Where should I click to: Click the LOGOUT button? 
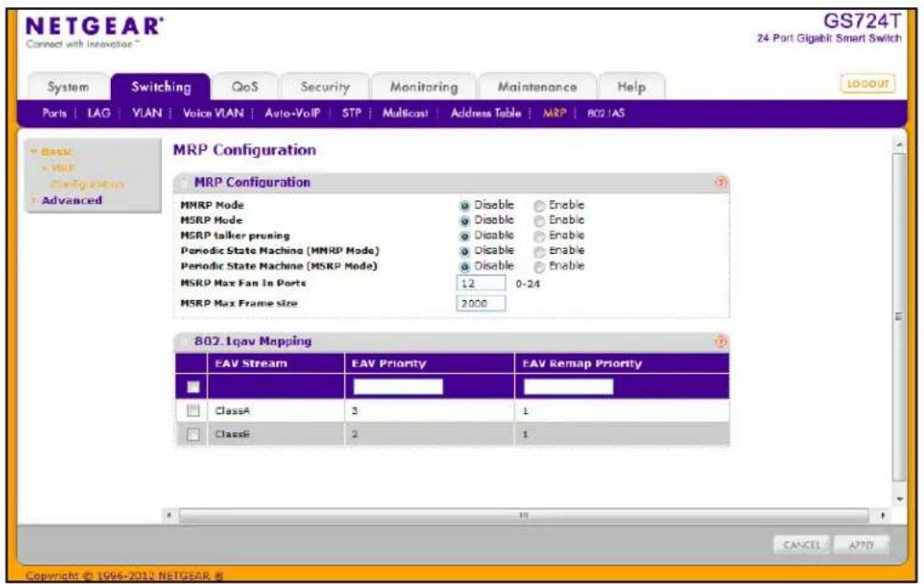pyautogui.click(x=868, y=84)
